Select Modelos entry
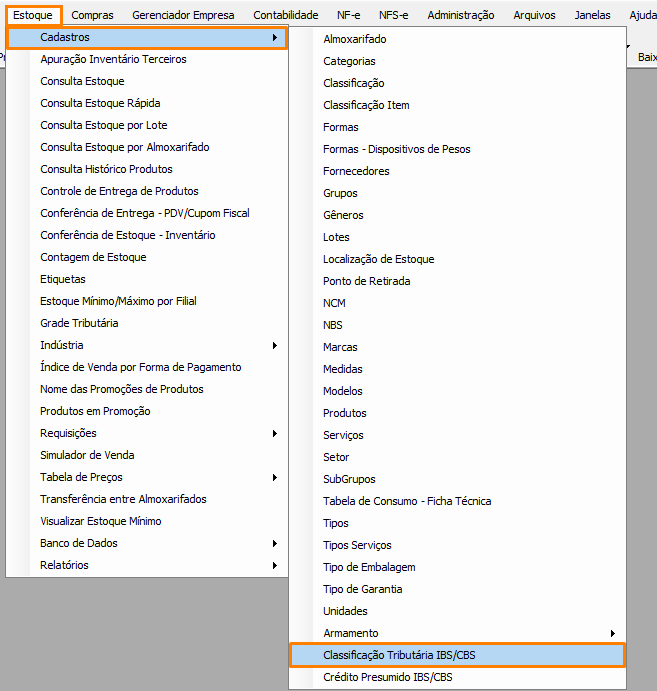657x691 pixels. [457, 391]
